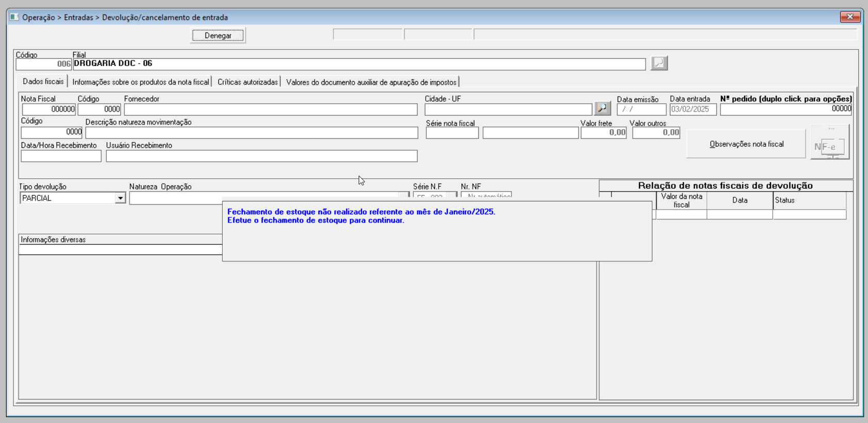868x423 pixels.
Task: Go to the Dados fiscais tab
Action: 43,82
